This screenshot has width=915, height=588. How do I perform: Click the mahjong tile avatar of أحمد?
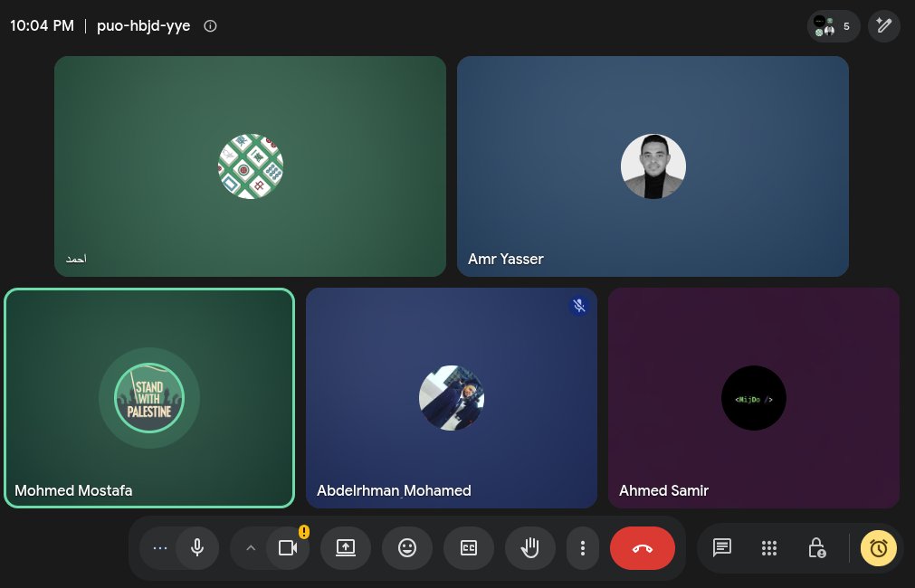click(251, 166)
